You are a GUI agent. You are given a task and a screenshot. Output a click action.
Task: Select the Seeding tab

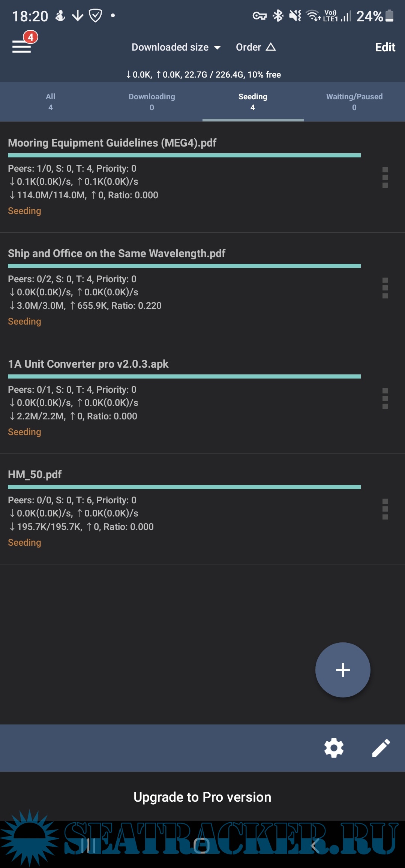(253, 102)
